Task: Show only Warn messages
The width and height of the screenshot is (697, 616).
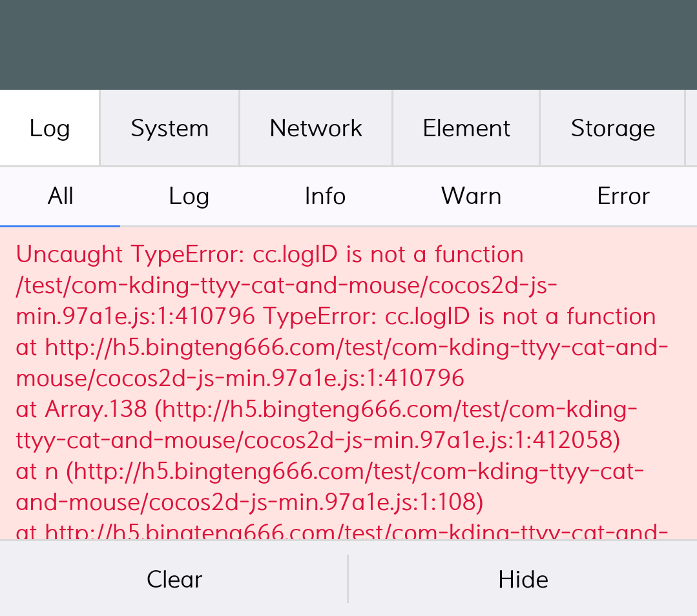Action: tap(471, 196)
